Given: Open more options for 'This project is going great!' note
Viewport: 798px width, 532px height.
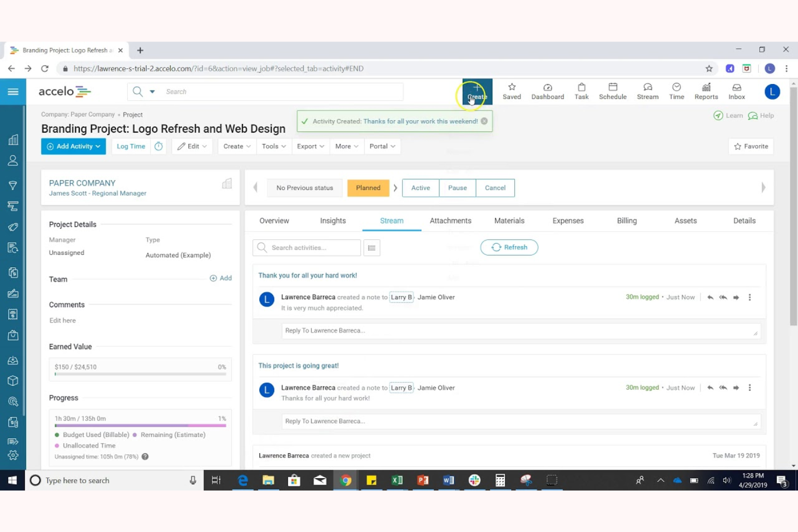Looking at the screenshot, I should (749, 388).
